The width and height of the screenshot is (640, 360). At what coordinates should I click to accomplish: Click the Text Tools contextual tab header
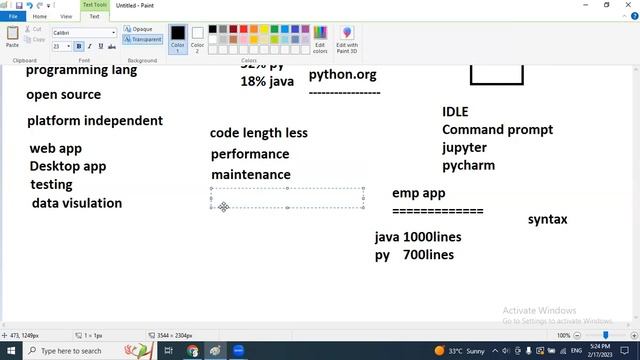point(94,5)
